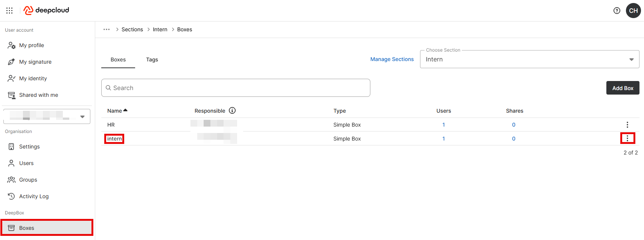Image resolution: width=644 pixels, height=240 pixels.
Task: Toggle Name column sort arrow
Action: (x=125, y=110)
